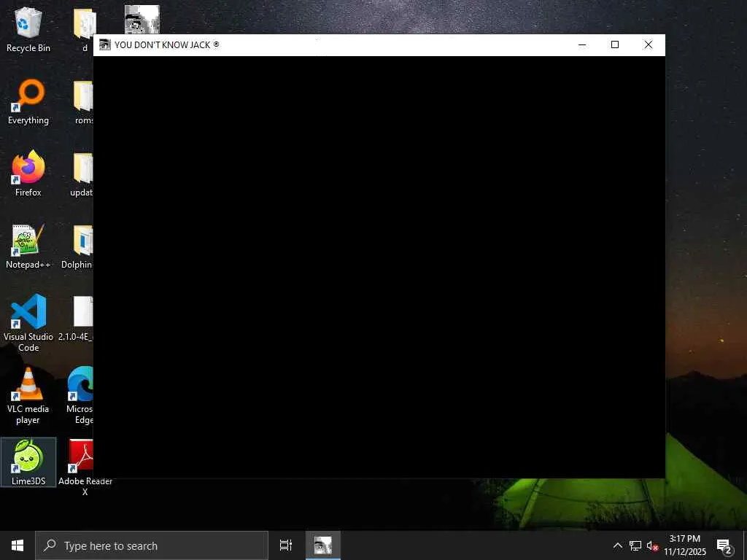Screen dimensions: 747x560
Task: Select the 2.1.0-4E file icon
Action: click(x=76, y=318)
